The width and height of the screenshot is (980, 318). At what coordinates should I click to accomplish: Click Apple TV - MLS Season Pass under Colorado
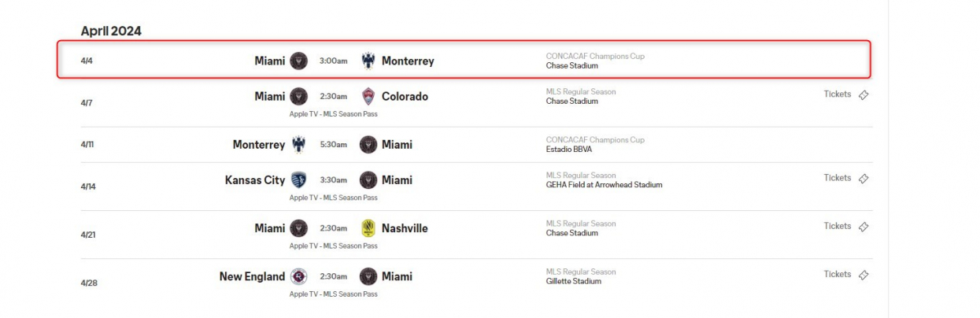[x=333, y=114]
